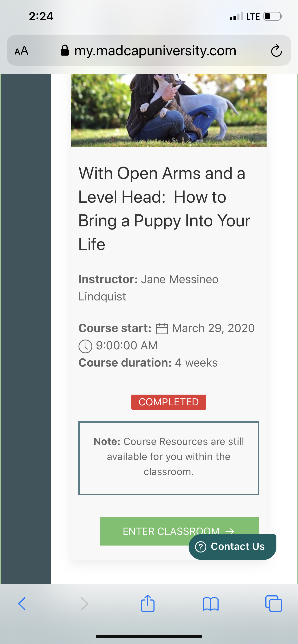Viewport: 298px width, 644px height.
Task: Open the Safari share sheet icon
Action: pos(148,603)
